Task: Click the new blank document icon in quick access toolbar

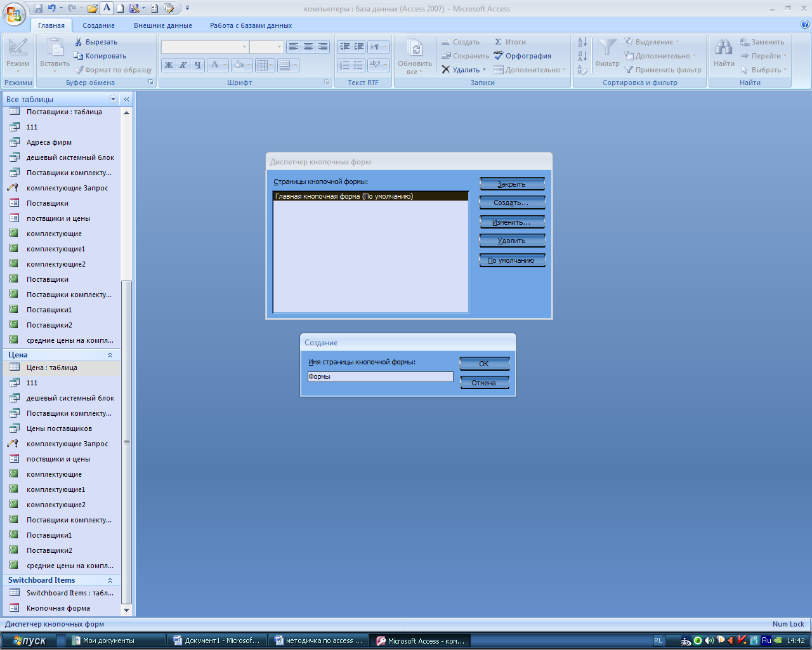Action: 120,8
